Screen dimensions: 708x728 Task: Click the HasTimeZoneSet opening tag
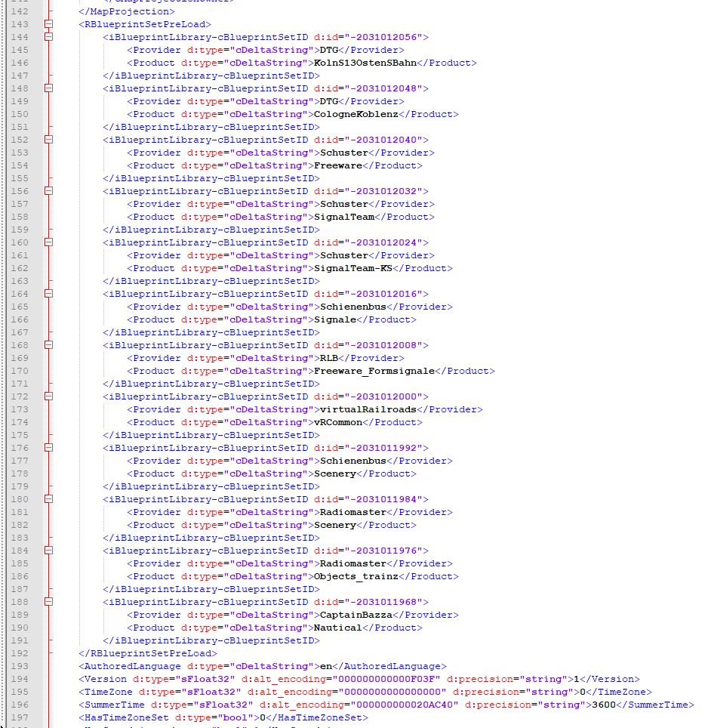[x=169, y=717]
